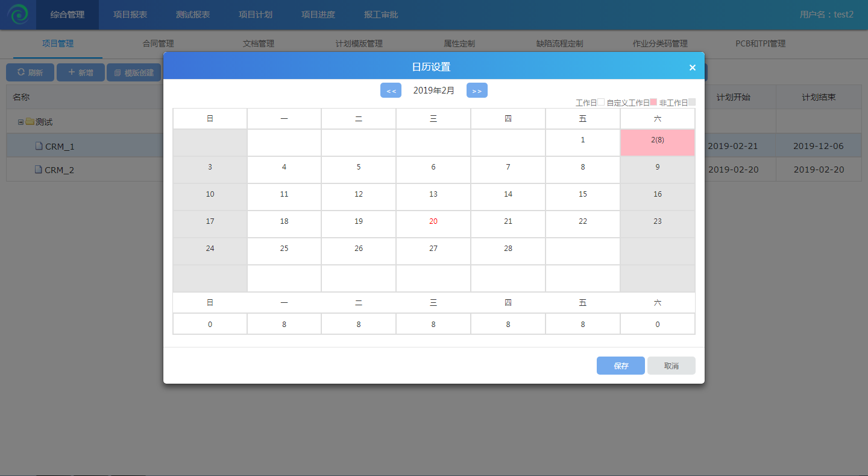
Task: Click the pink 自定义工作日 legend swatch
Action: tap(653, 103)
